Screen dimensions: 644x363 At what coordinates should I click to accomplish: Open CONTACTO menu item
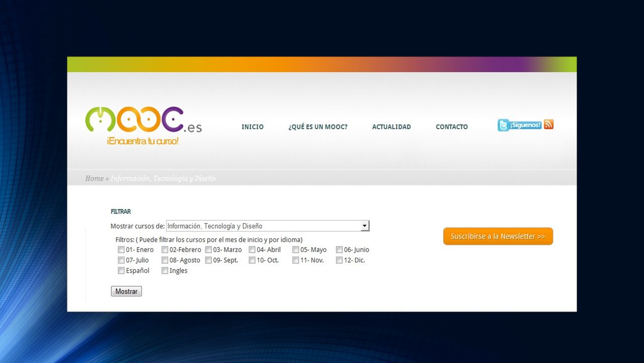[452, 127]
